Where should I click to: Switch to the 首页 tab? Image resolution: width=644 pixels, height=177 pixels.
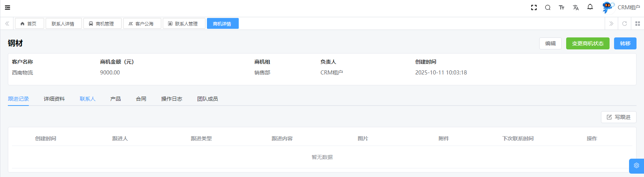click(29, 24)
